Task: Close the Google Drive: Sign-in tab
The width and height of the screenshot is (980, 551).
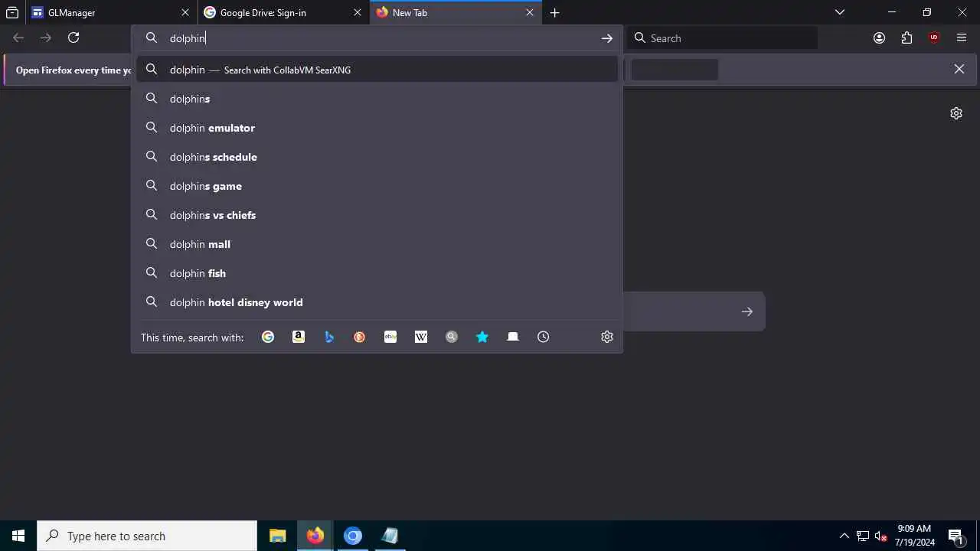Action: [358, 12]
